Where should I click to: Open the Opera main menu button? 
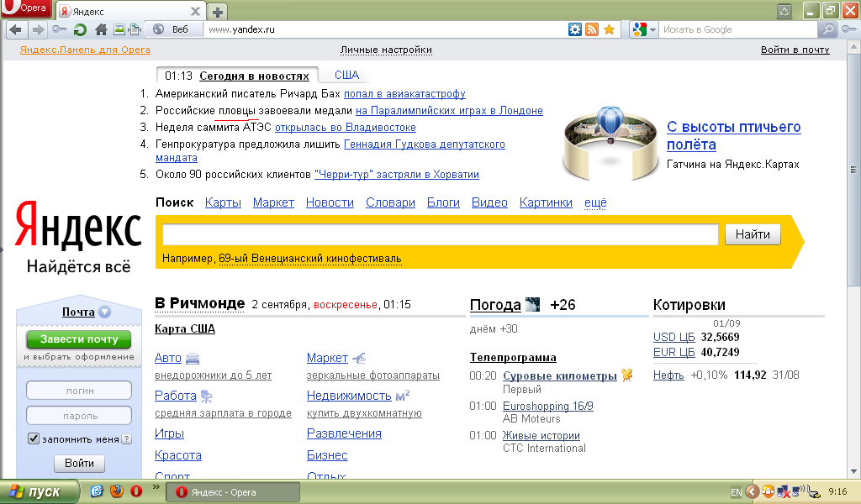tap(26, 8)
